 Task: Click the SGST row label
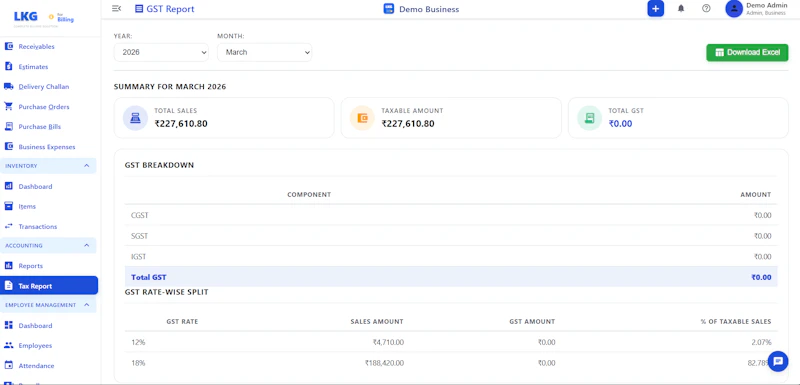click(x=140, y=236)
